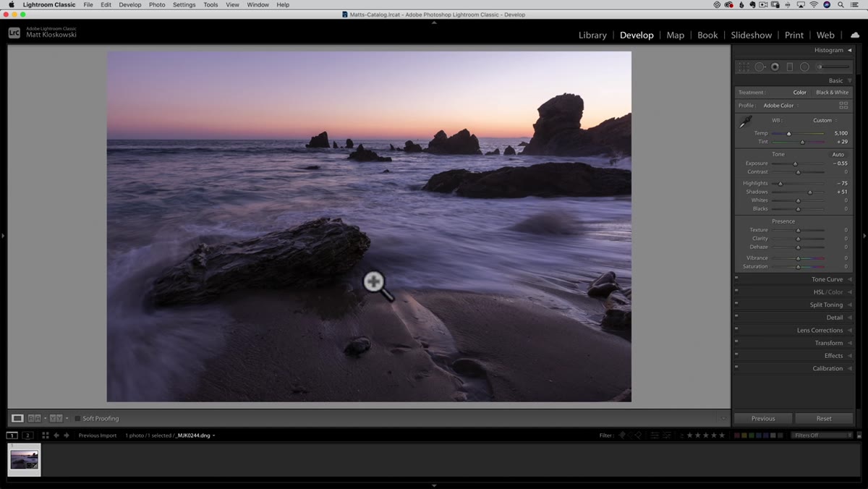Open toolbar content dropdown arrow

point(723,418)
